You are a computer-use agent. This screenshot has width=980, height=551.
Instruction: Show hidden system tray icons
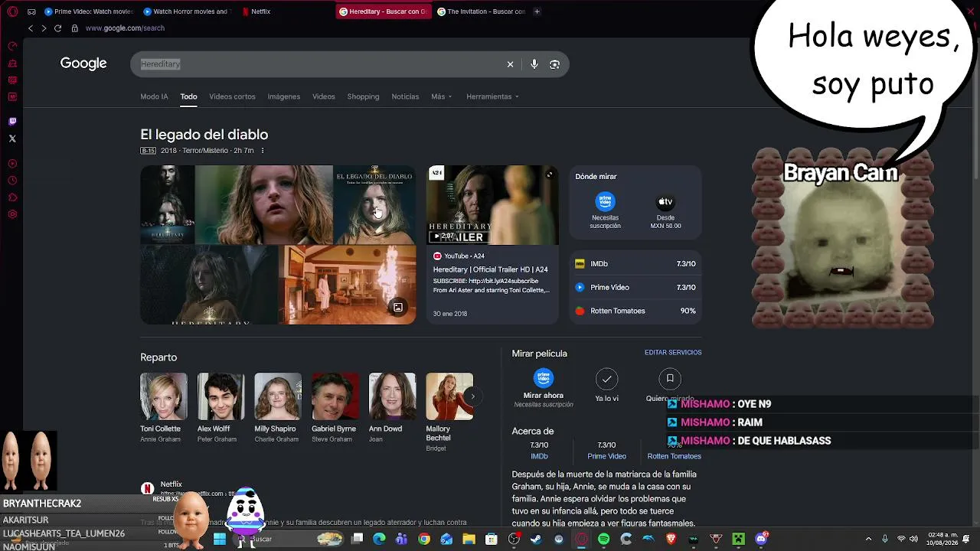[868, 539]
